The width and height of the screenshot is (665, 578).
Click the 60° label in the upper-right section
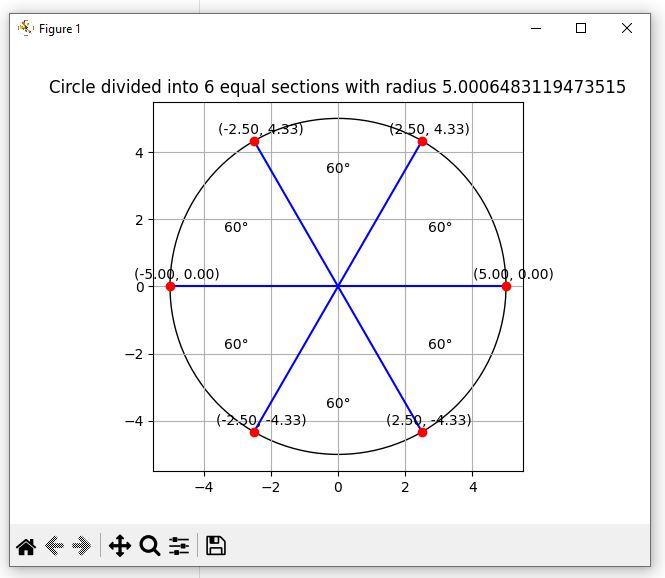click(440, 227)
